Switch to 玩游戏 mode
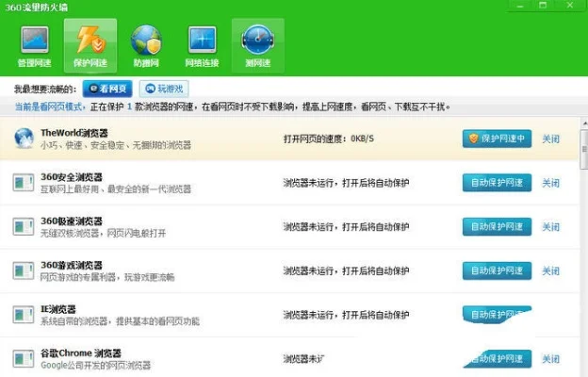This screenshot has width=588, height=377. point(164,89)
